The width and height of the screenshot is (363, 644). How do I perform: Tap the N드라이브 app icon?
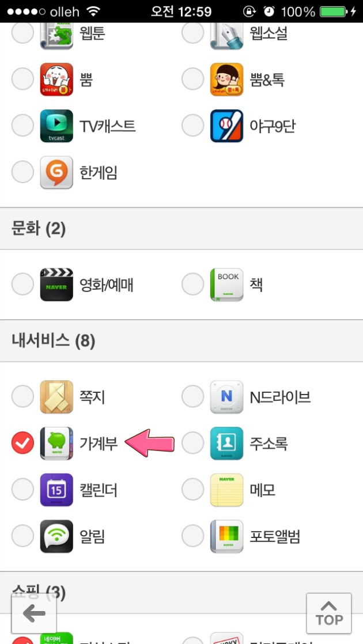(x=226, y=396)
